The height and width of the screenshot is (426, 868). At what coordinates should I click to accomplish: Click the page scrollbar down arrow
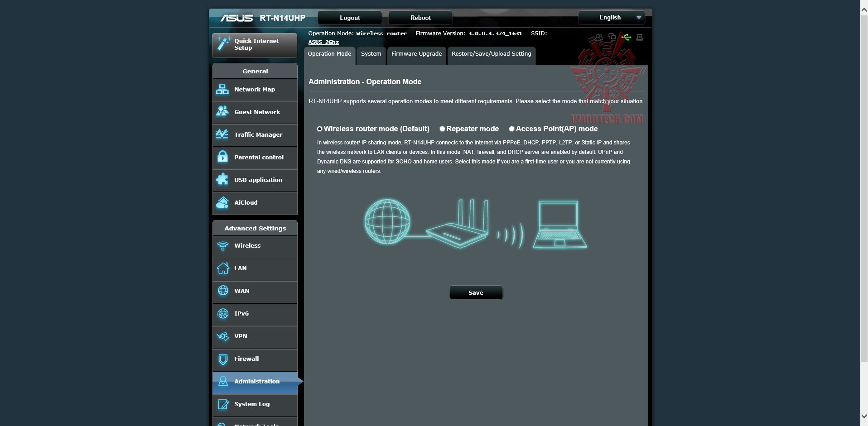click(864, 417)
